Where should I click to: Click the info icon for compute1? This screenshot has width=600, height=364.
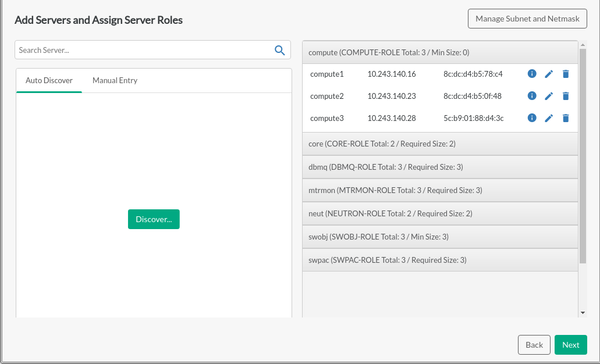[x=531, y=74]
